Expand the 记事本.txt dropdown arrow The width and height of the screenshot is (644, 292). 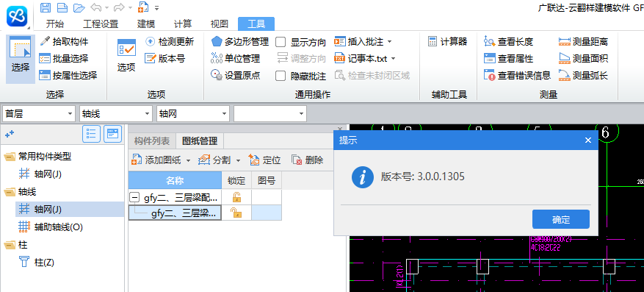393,59
